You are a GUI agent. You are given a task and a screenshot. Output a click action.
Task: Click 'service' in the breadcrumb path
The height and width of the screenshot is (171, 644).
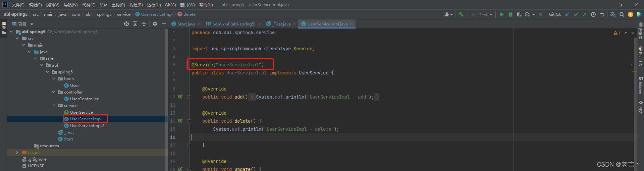123,14
